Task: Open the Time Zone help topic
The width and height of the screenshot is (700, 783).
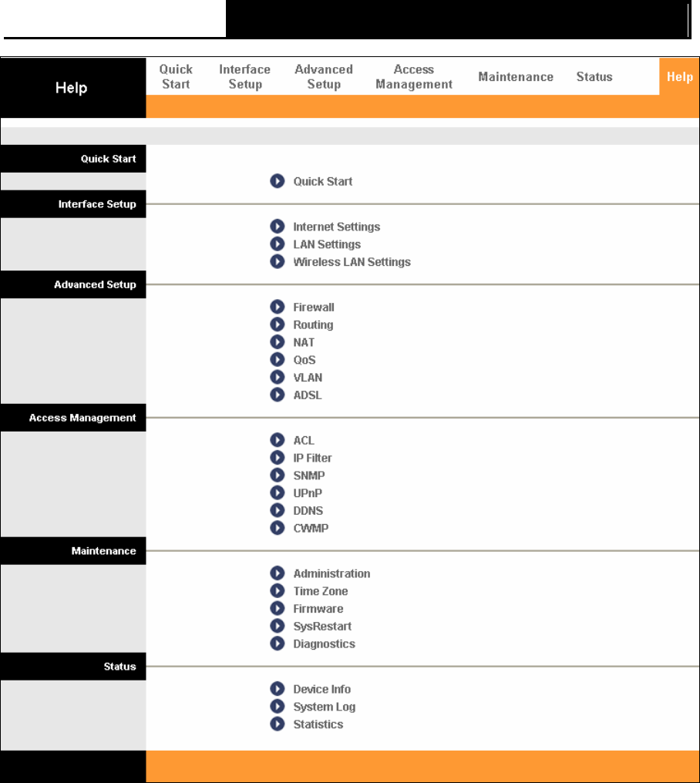Action: point(320,591)
